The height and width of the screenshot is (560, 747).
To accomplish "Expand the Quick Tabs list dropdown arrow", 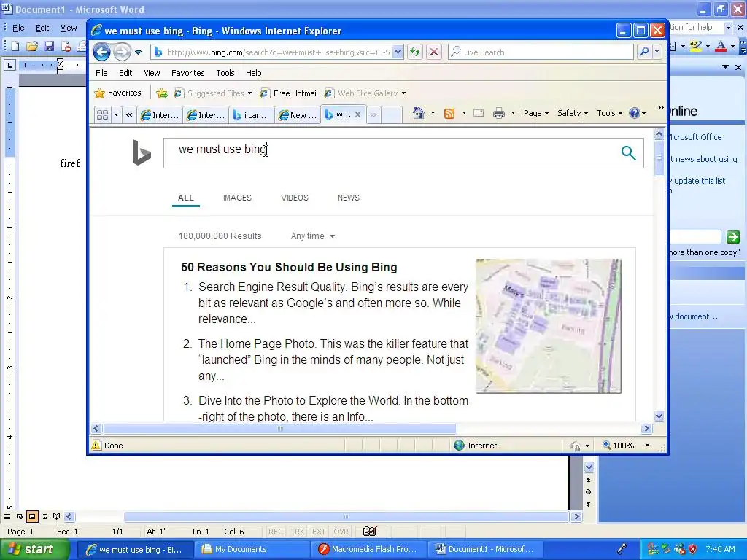I will pyautogui.click(x=116, y=114).
